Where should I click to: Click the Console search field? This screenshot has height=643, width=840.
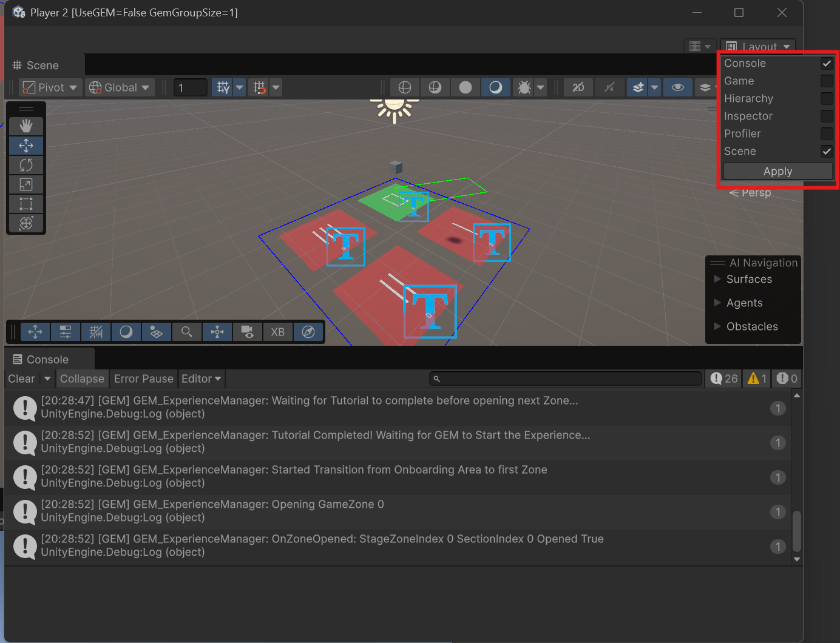[x=566, y=379]
